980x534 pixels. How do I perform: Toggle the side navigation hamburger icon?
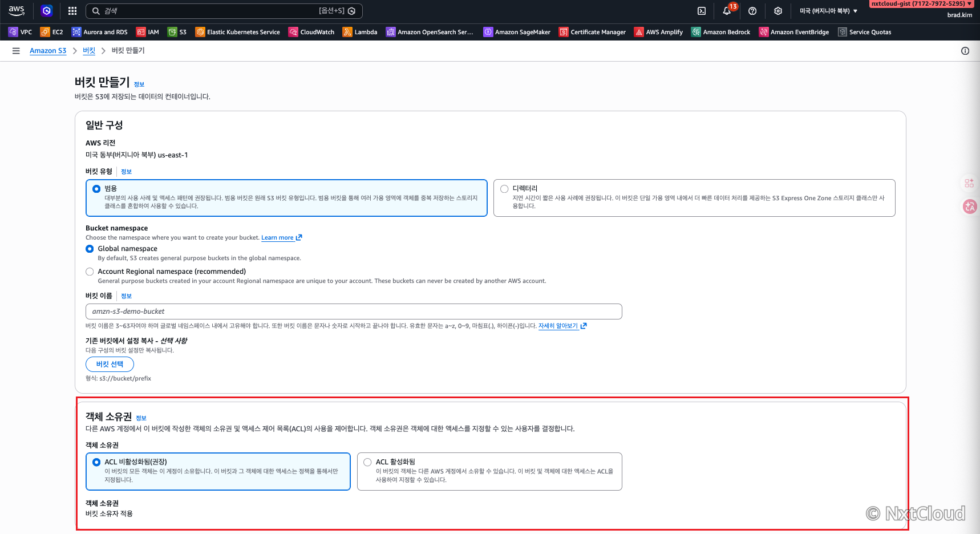16,51
